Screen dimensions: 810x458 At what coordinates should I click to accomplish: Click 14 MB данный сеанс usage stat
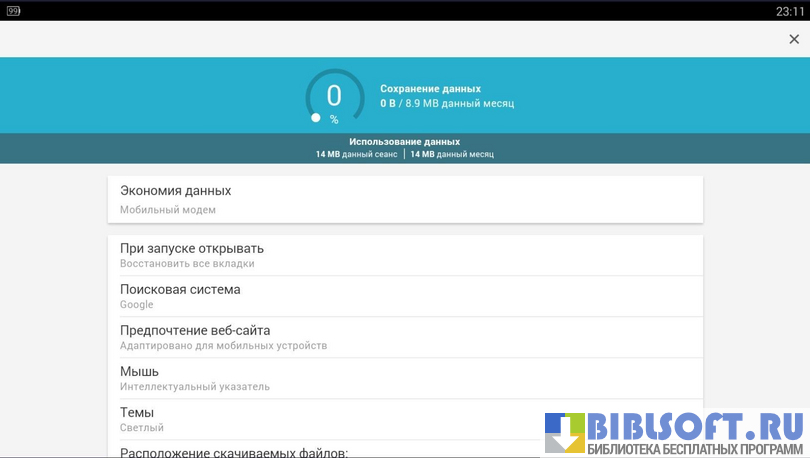pyautogui.click(x=357, y=154)
